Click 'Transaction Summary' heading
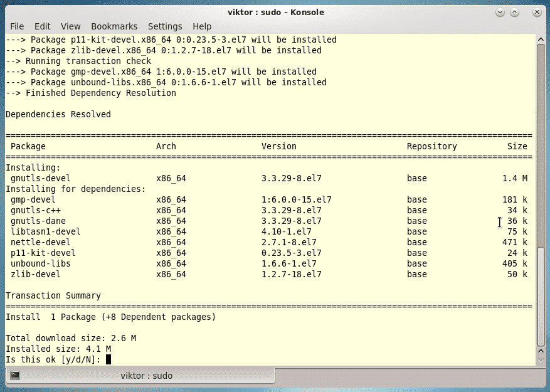 53,295
